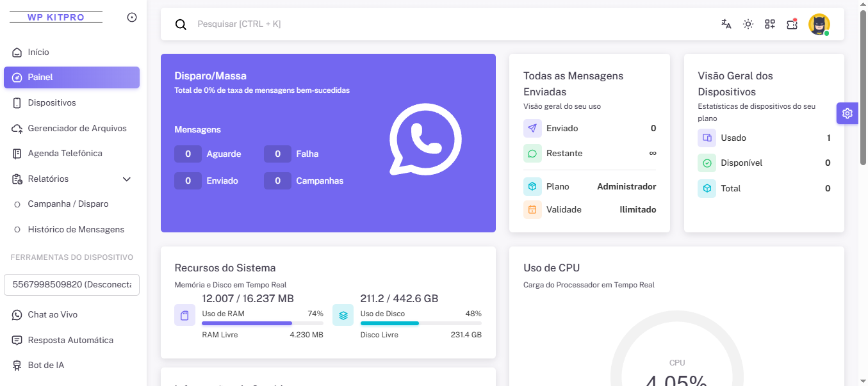The image size is (868, 386).
Task: Open Gerenciador de Arquivos page
Action: click(77, 128)
